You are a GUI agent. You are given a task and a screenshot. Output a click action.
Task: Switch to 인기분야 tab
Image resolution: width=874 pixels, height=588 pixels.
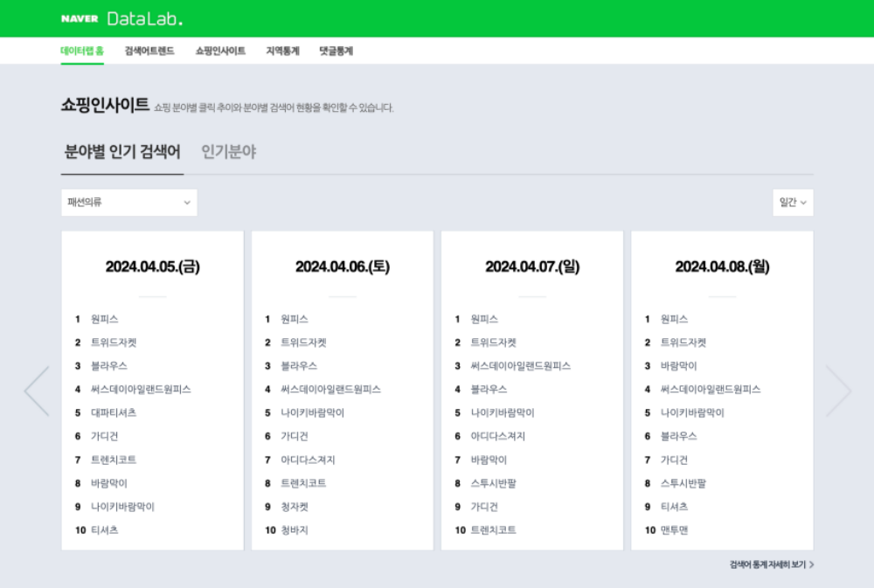(228, 152)
